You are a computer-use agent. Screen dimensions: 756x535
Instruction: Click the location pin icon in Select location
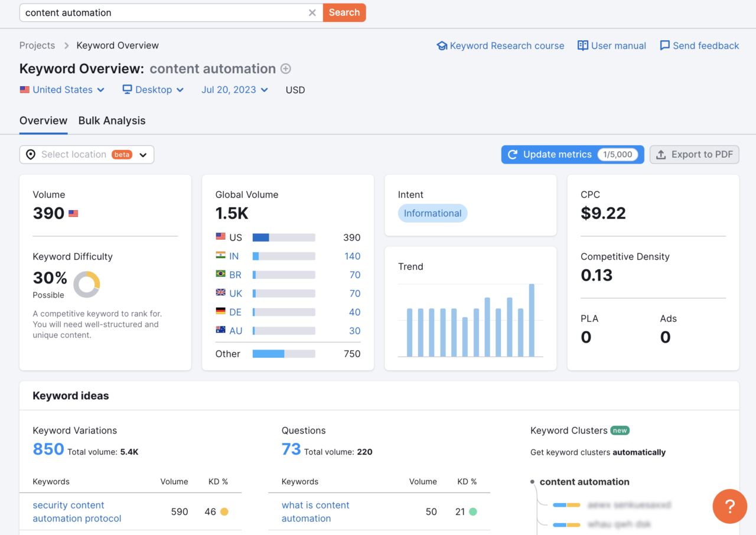click(31, 155)
